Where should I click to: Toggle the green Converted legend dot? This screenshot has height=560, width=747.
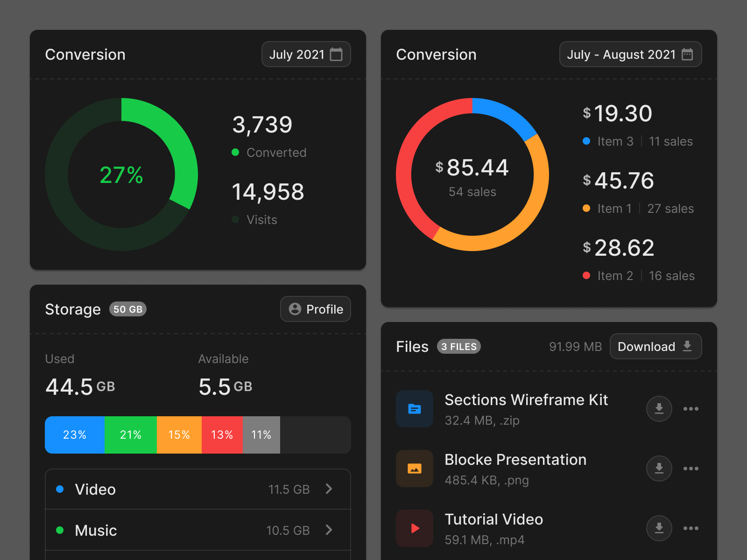236,152
